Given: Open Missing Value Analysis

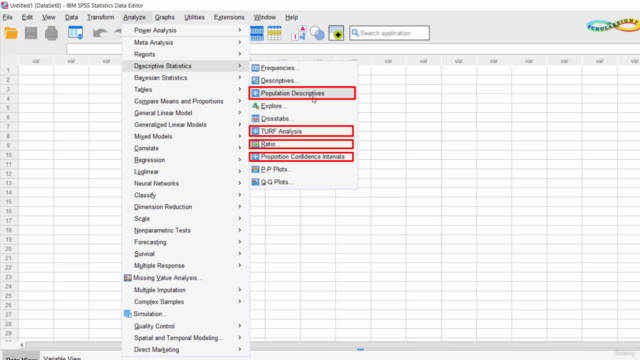Looking at the screenshot, I should pos(186,278).
